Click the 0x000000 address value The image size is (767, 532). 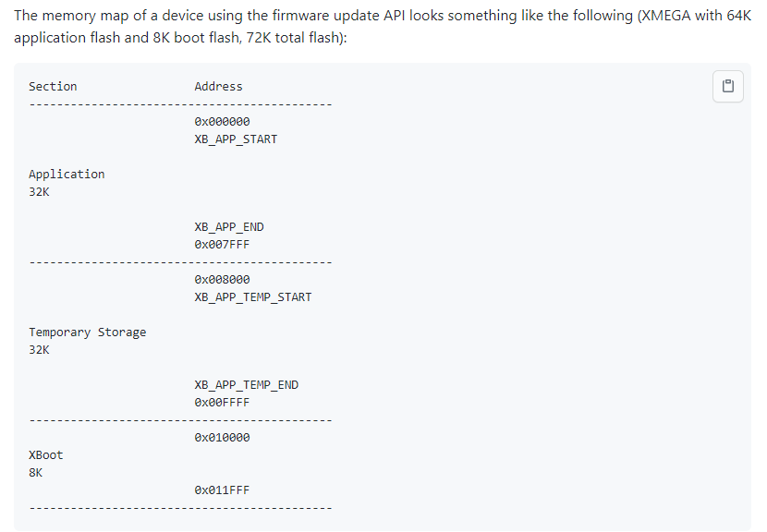coord(222,122)
